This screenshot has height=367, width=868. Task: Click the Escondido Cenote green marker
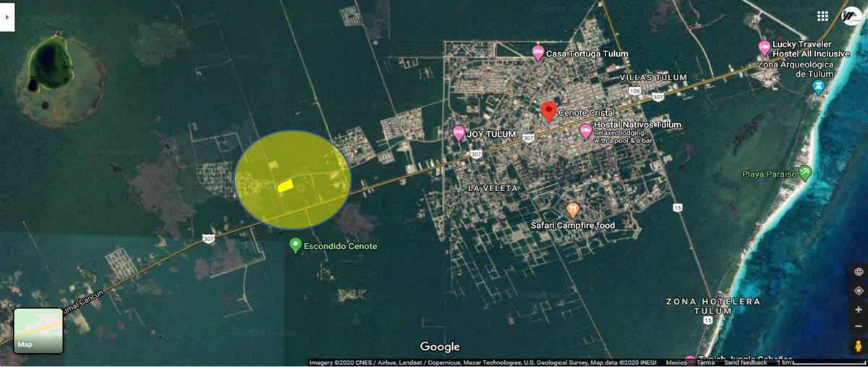[295, 245]
